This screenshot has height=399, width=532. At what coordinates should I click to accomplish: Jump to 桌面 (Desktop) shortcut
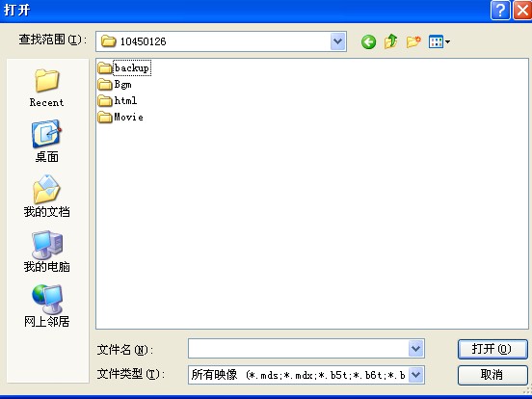(47, 142)
